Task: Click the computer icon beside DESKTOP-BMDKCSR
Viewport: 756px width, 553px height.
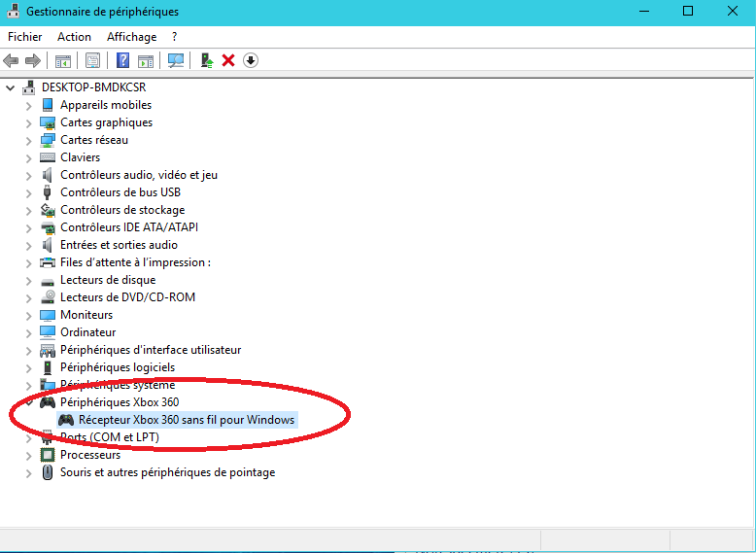Action: pyautogui.click(x=29, y=87)
